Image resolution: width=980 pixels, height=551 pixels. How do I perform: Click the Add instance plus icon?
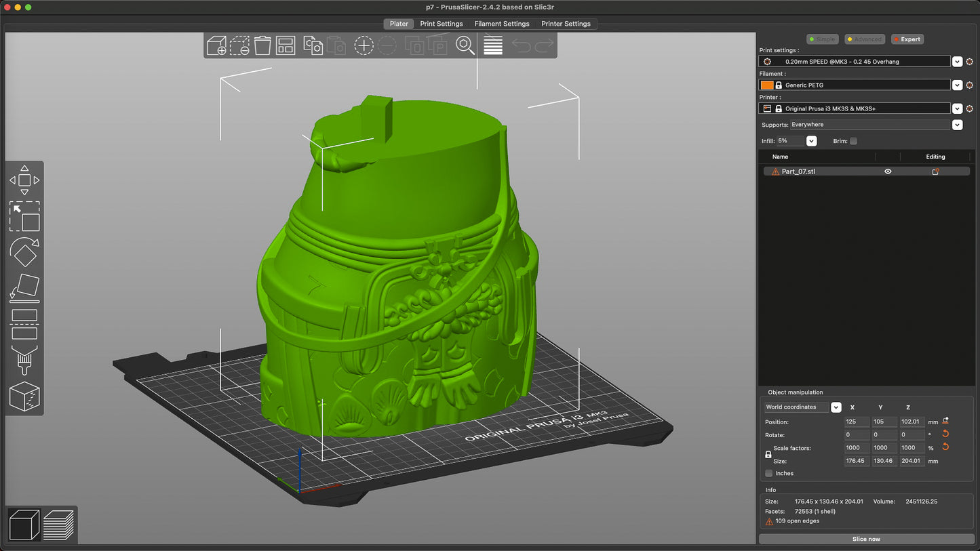click(x=364, y=45)
